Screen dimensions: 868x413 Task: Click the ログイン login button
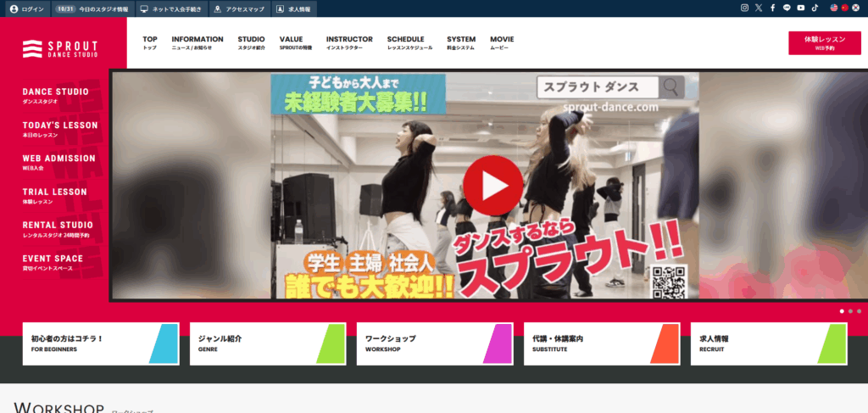[26, 8]
